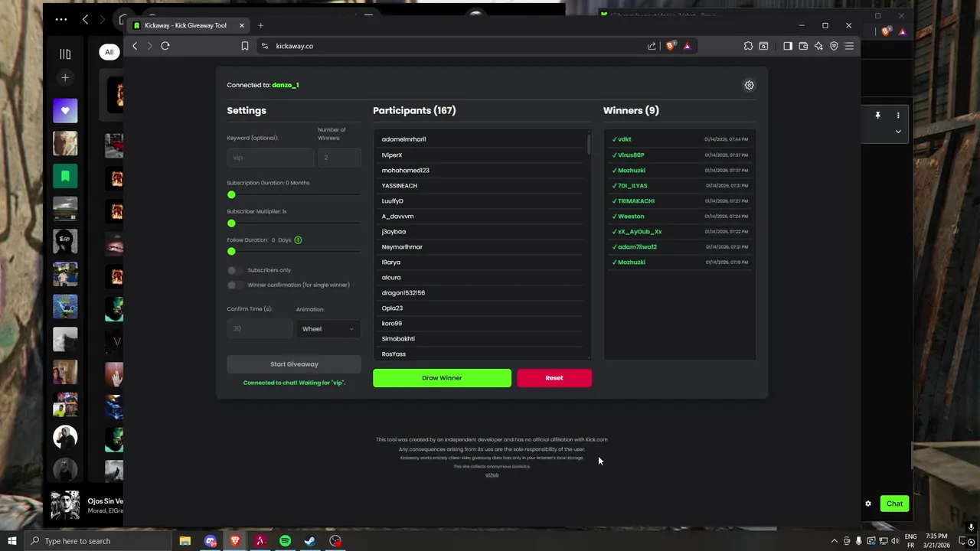Click the follow duration info icon

pos(298,240)
